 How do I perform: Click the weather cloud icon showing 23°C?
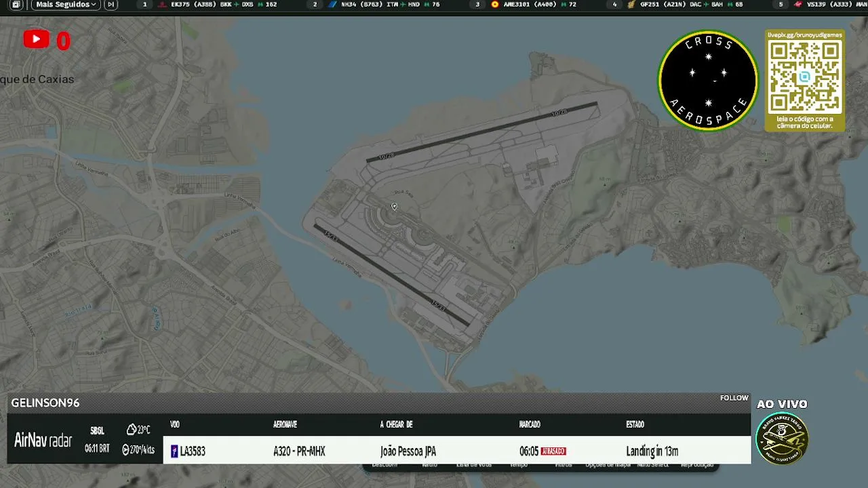[132, 430]
